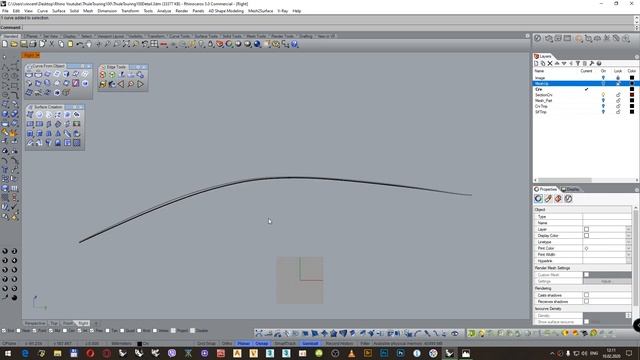
Task: Click the Open file folder icon
Action: coord(14,44)
